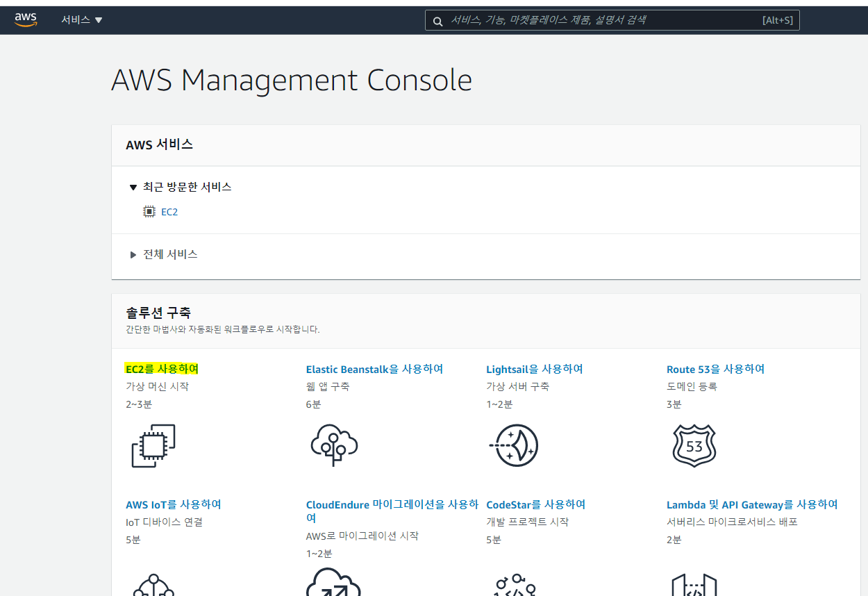Click the 2~3분 duration under EC2
The height and width of the screenshot is (596, 868).
139,404
